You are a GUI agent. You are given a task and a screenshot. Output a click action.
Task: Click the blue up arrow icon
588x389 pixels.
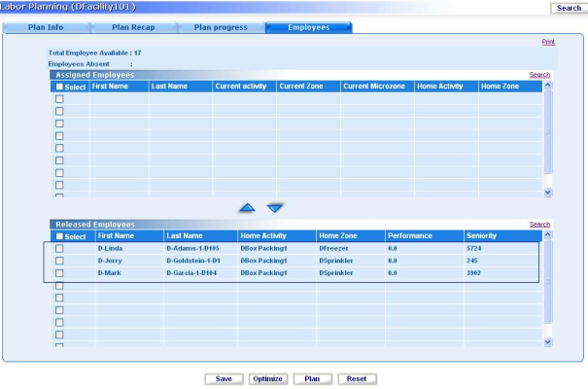point(249,207)
